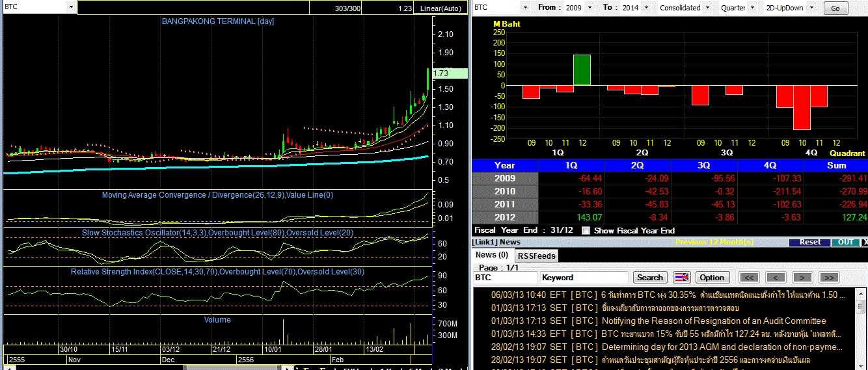
Task: Click the -211.54 cell for 2010 4Q
Action: point(770,191)
